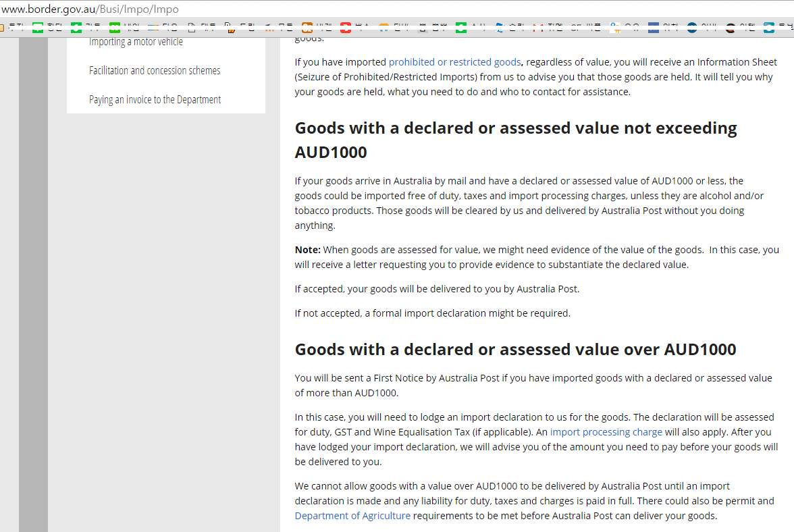This screenshot has height=532, width=794.
Task: Open the Gmail bookmark with red M icon
Action: (x=538, y=28)
